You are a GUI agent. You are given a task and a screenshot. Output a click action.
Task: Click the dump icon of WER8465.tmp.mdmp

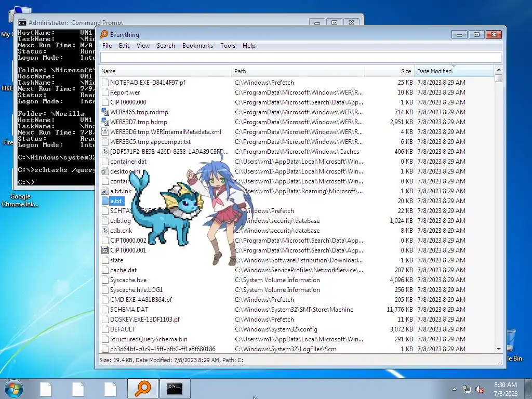point(105,112)
